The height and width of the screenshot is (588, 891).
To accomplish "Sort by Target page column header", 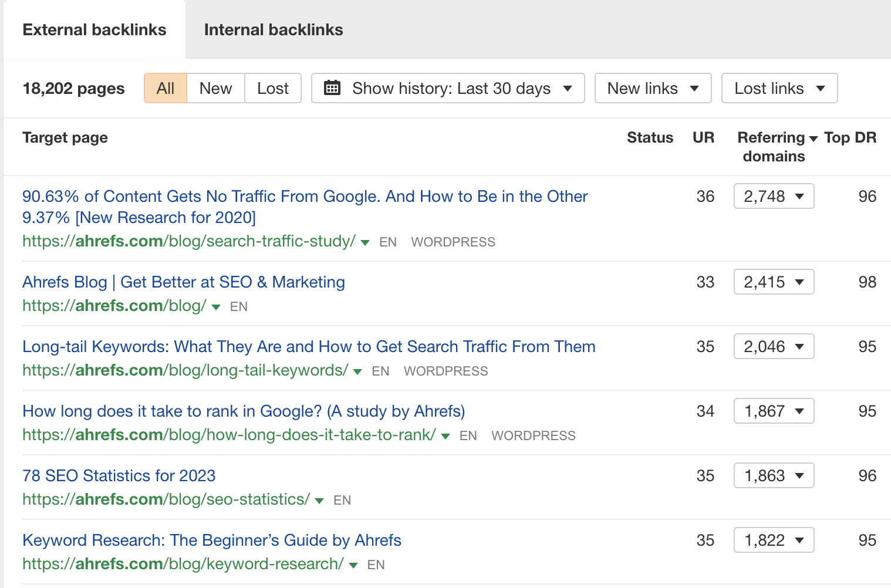I will pos(65,138).
